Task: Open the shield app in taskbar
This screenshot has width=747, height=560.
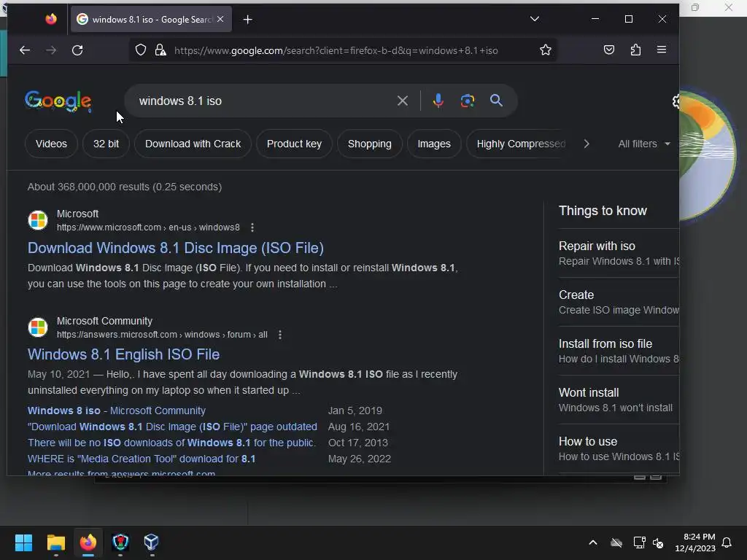Action: pos(120,542)
